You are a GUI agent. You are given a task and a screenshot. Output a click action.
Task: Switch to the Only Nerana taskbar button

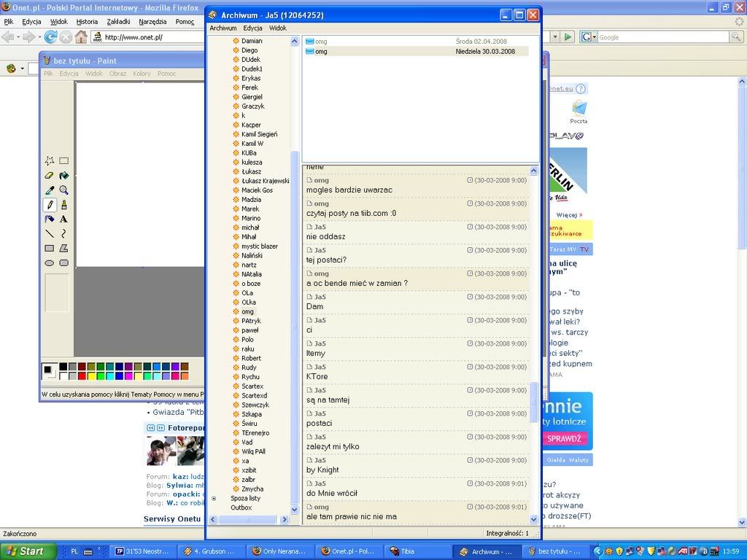point(281,551)
